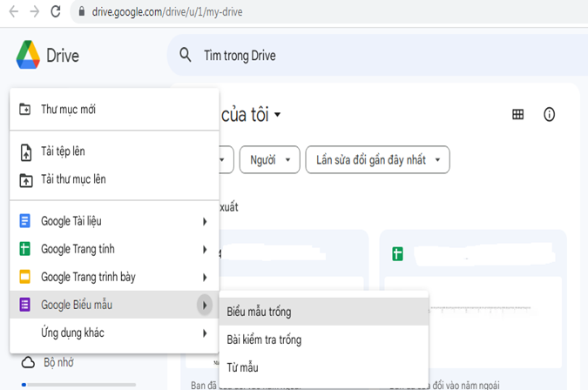
Task: Click the file upload icon
Action: pyautogui.click(x=26, y=152)
